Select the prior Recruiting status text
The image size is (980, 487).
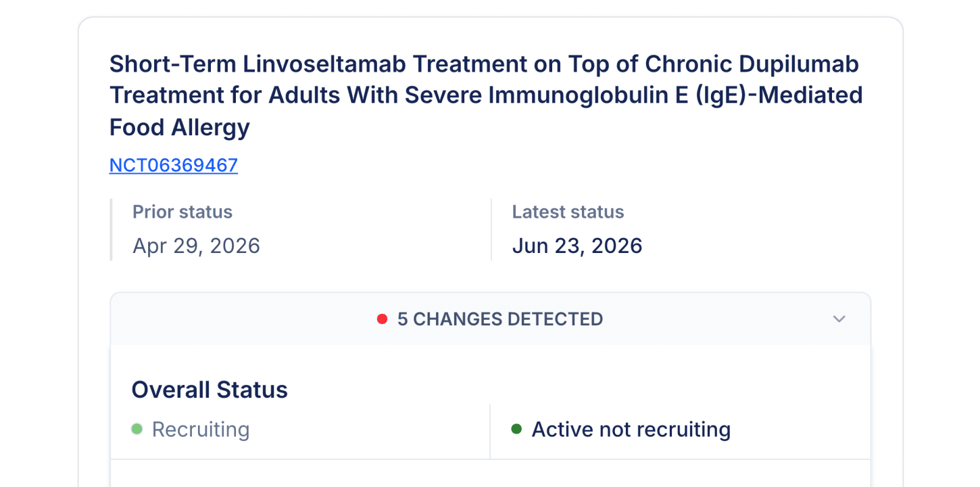(x=201, y=430)
